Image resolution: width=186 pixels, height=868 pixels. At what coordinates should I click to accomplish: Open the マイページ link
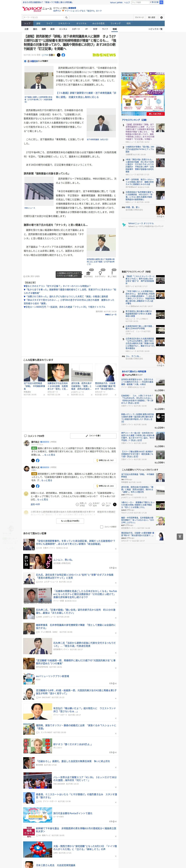pos(139,18)
